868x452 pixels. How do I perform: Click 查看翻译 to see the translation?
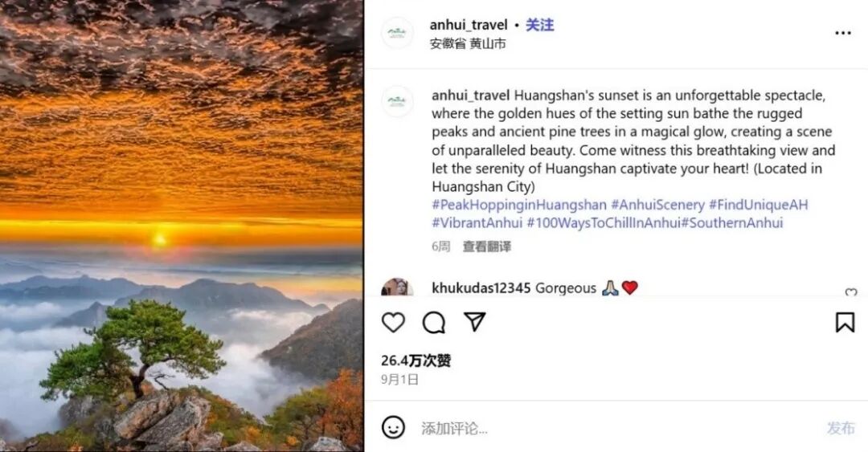[x=486, y=246]
